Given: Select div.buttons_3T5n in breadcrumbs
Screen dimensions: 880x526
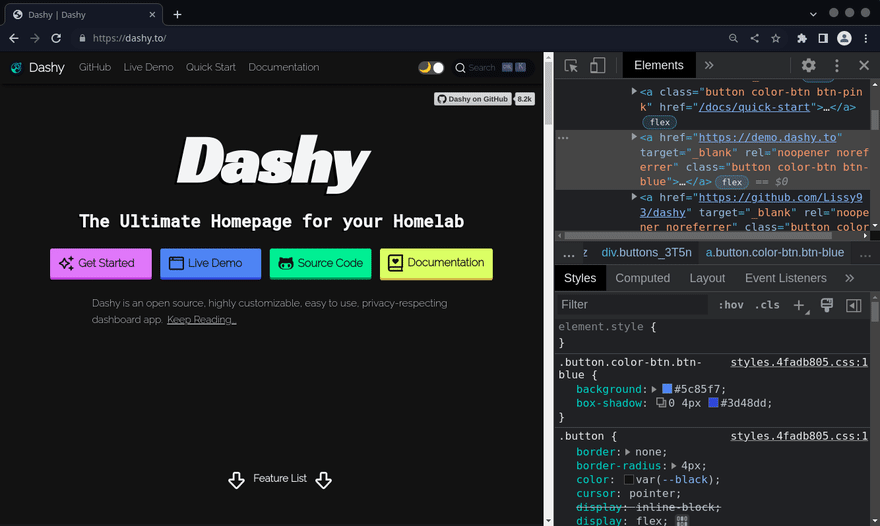Looking at the screenshot, I should point(646,253).
